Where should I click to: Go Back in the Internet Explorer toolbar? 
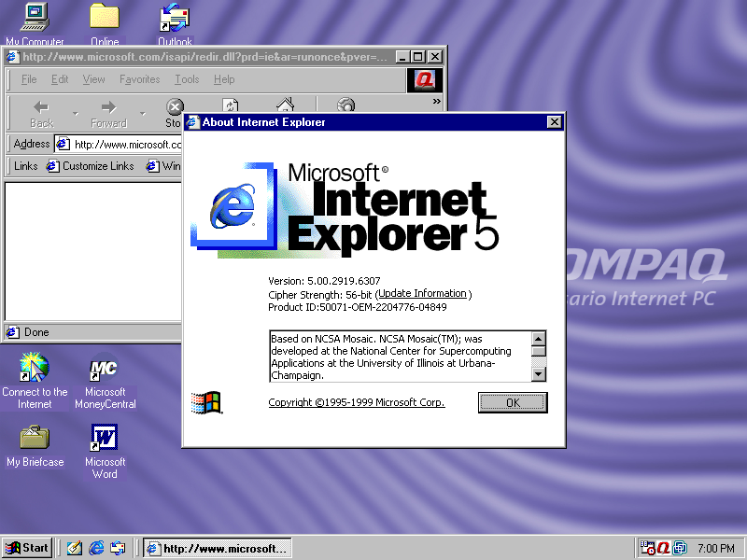click(41, 114)
